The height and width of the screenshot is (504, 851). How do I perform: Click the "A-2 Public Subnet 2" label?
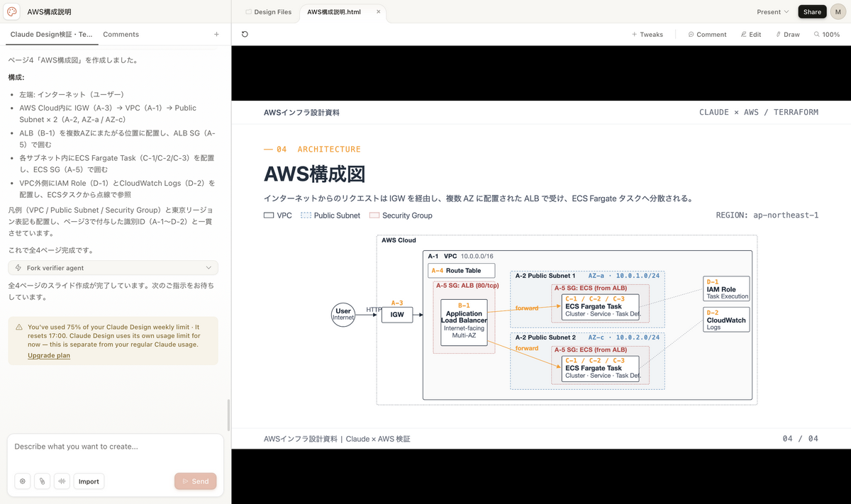tap(545, 337)
